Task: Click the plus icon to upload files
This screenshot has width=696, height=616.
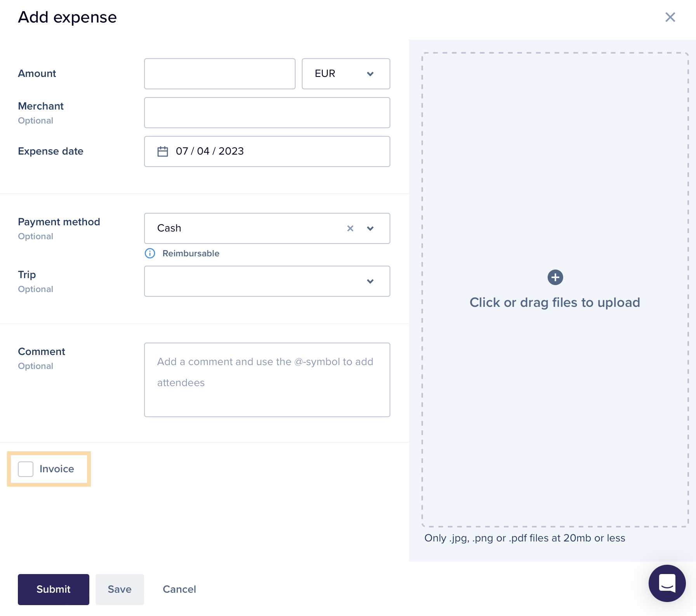Action: point(555,277)
